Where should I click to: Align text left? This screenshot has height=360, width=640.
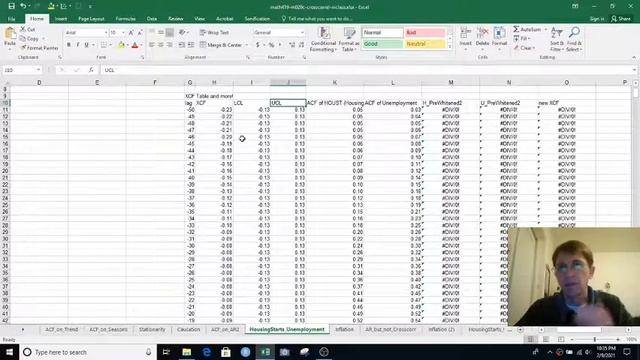point(152,45)
